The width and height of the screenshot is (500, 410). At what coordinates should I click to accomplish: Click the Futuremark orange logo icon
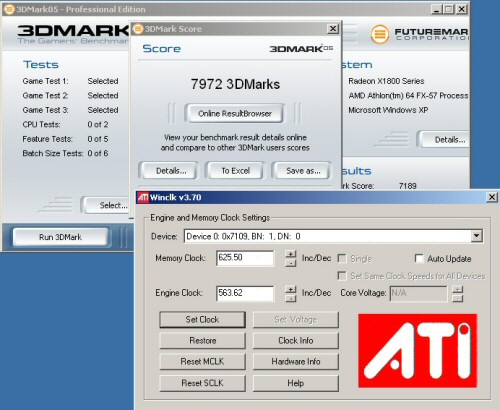point(380,34)
